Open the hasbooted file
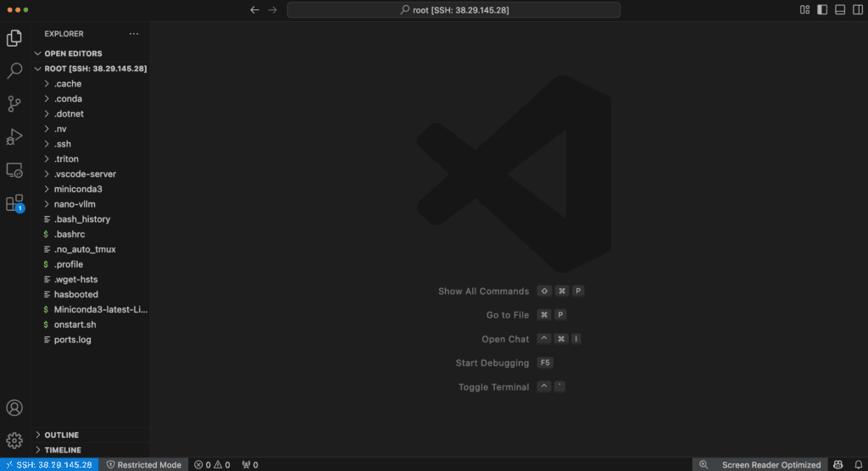Image resolution: width=868 pixels, height=471 pixels. (x=90, y=295)
